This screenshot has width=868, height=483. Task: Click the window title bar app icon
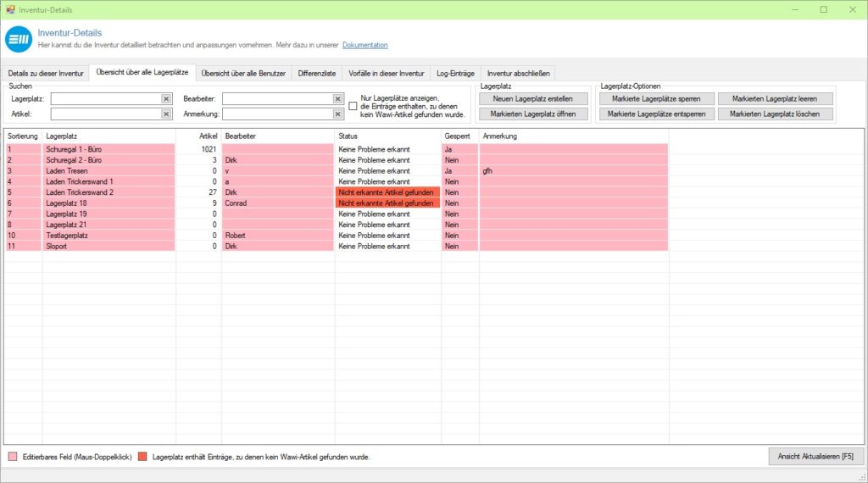point(10,9)
